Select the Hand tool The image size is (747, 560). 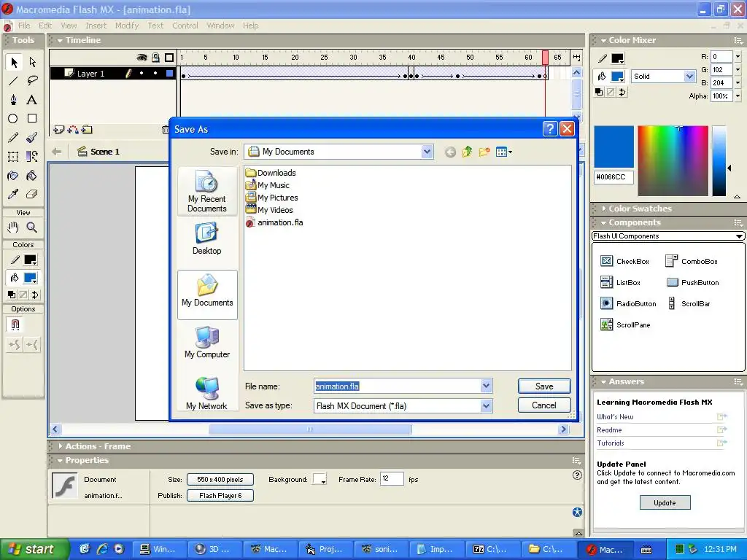click(x=13, y=227)
